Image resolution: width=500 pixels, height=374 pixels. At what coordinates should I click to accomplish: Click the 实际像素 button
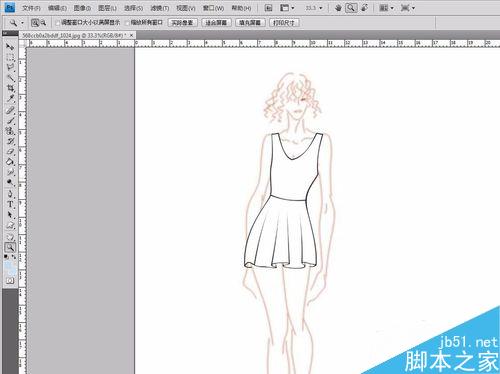183,23
